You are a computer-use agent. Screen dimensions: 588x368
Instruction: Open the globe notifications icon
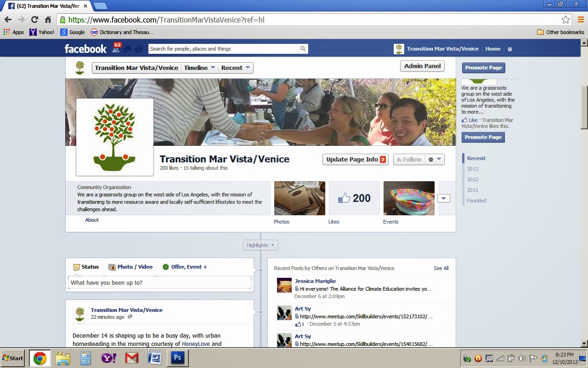[139, 49]
